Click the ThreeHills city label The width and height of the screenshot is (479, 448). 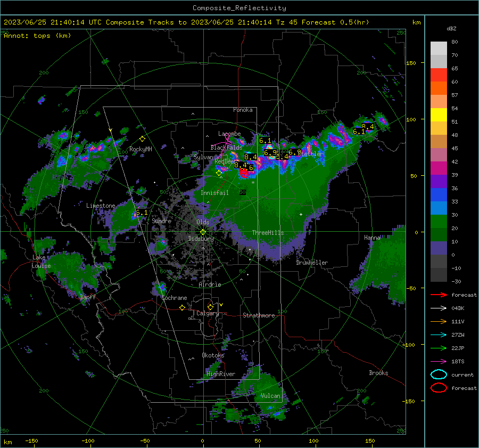268,233
